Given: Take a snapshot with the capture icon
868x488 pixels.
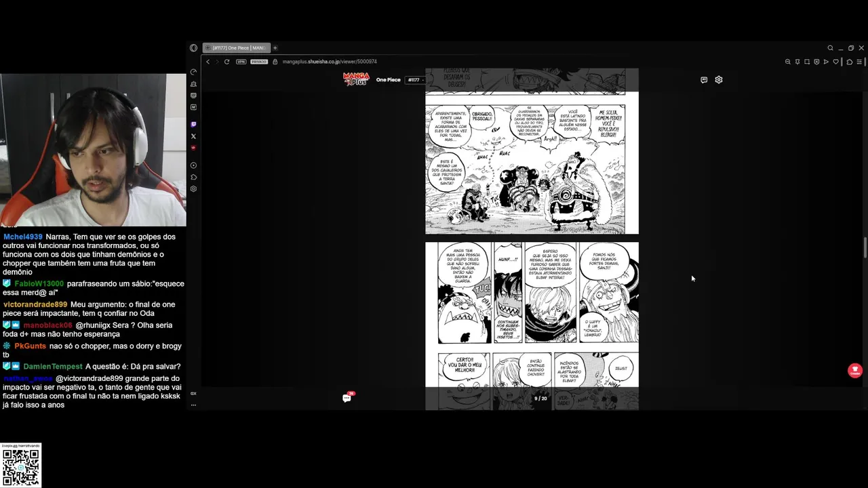Looking at the screenshot, I should coord(807,62).
